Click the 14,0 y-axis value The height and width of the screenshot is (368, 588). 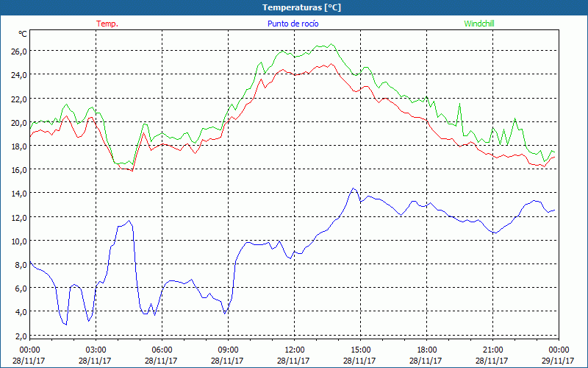point(19,194)
